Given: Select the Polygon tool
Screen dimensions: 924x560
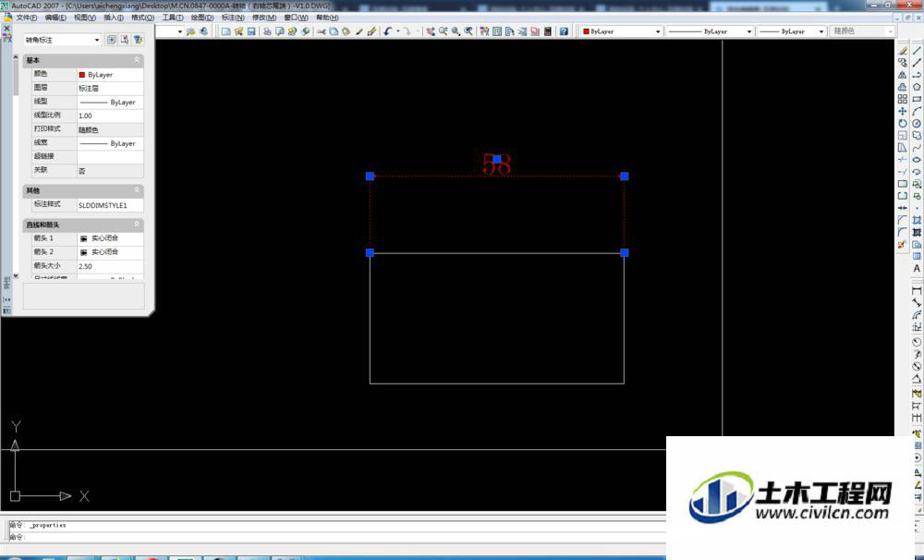Looking at the screenshot, I should tap(917, 87).
